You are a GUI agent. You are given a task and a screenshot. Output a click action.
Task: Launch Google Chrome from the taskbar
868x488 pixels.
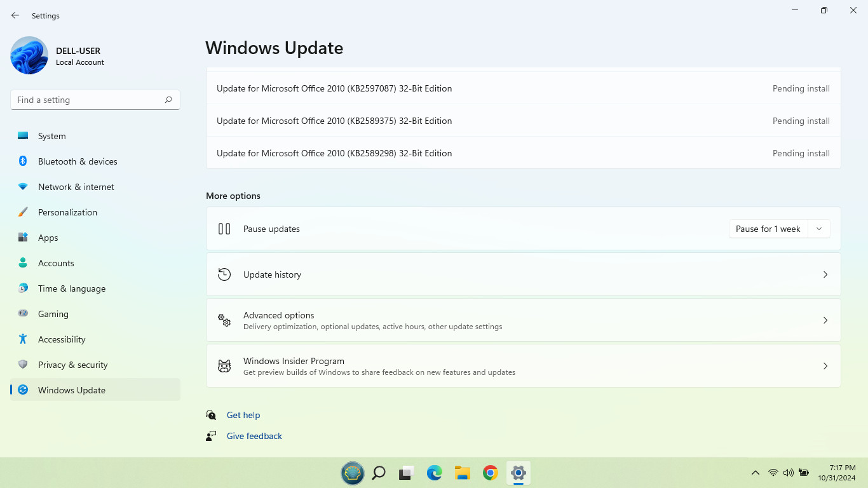pos(491,473)
